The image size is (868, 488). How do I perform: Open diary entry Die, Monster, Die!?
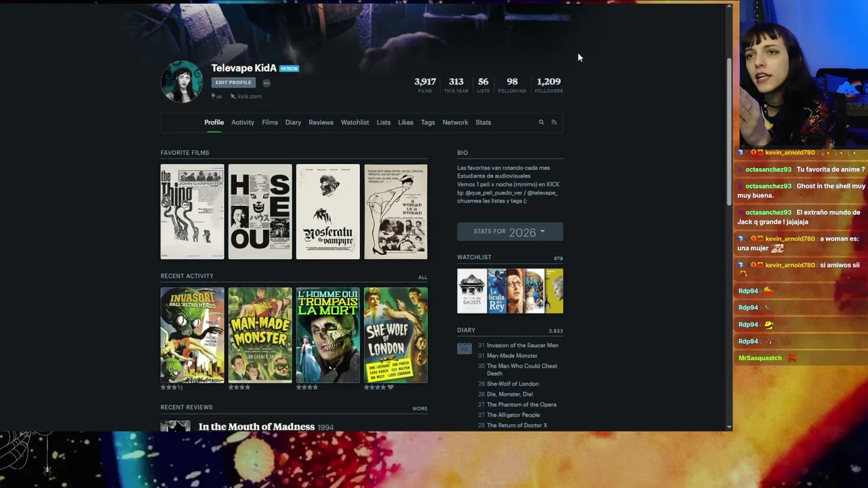point(510,394)
